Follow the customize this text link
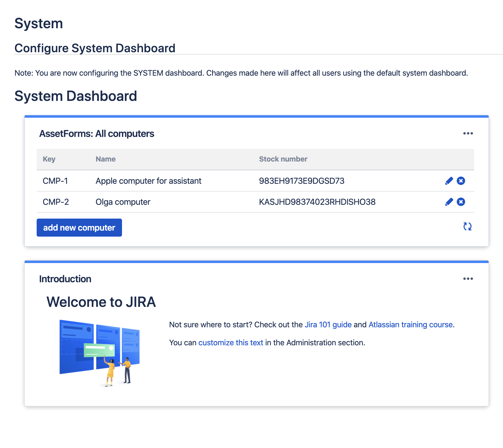Image resolution: width=503 pixels, height=448 pixels. click(x=231, y=343)
